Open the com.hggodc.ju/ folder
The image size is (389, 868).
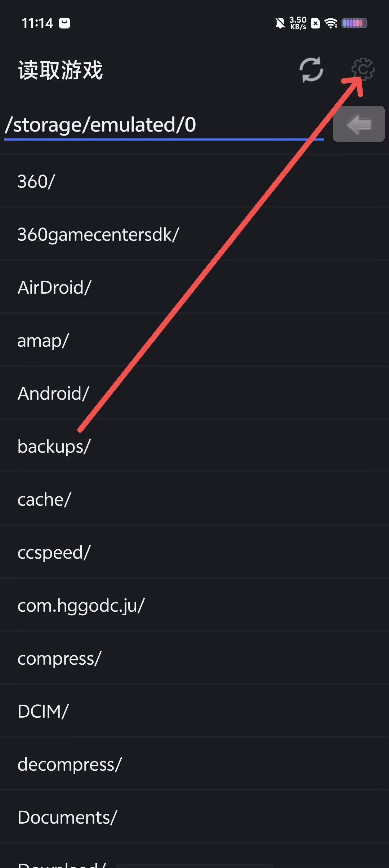pos(194,605)
